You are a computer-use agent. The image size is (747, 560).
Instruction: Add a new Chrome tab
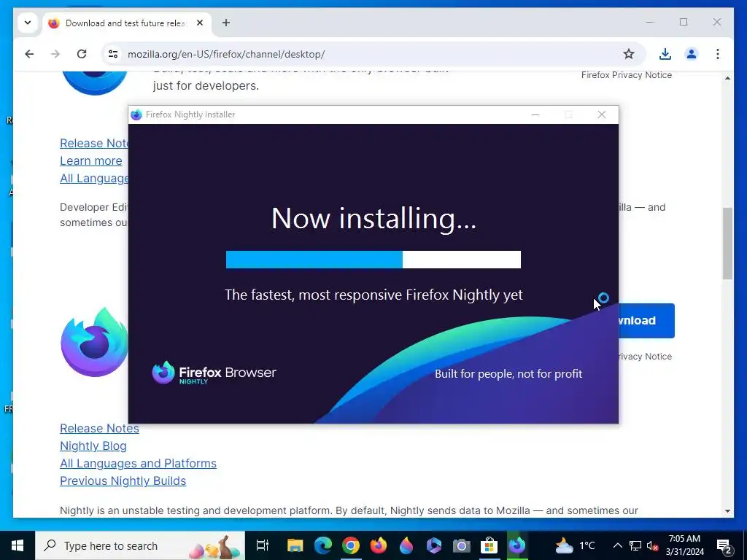pos(226,23)
